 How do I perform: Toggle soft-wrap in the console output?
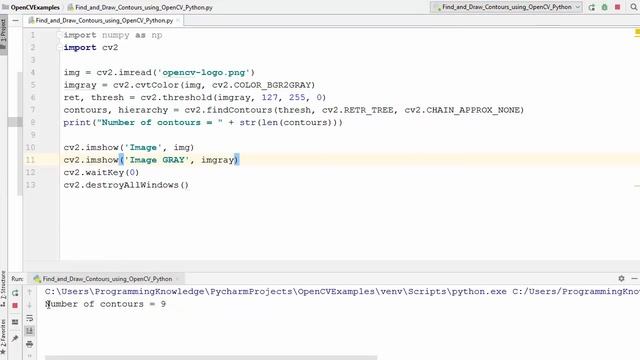tap(29, 318)
